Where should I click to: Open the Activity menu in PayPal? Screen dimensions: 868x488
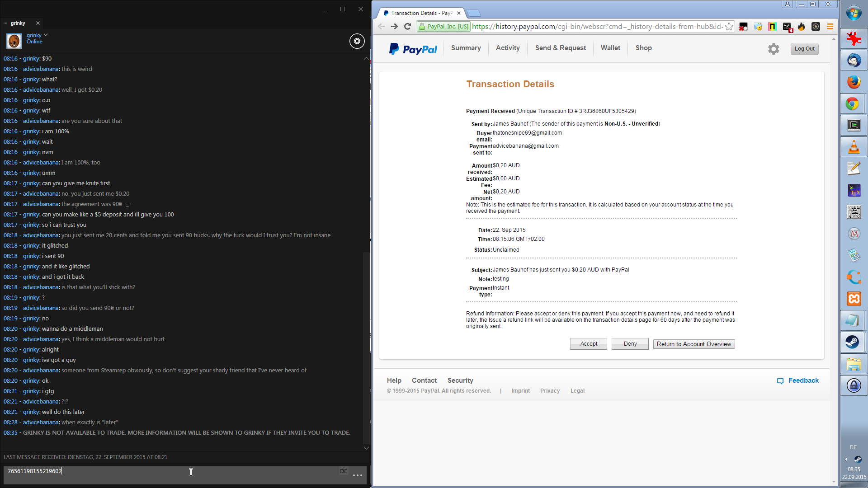pos(507,48)
